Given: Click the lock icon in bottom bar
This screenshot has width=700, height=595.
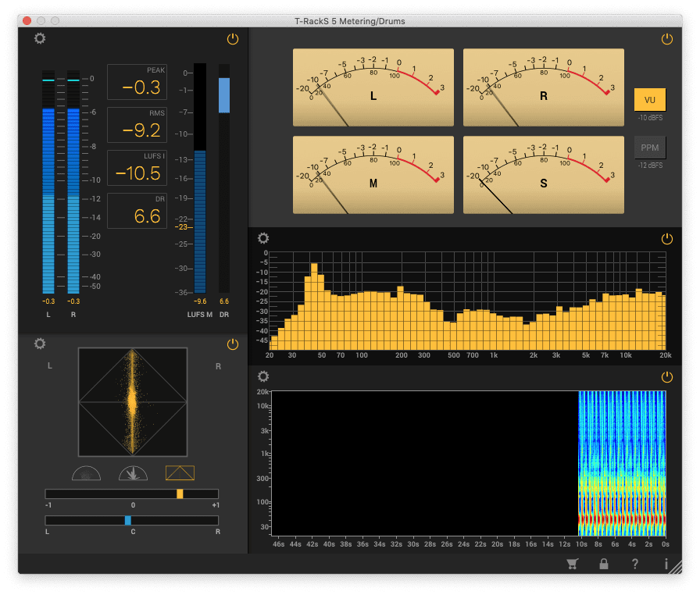Looking at the screenshot, I should point(603,564).
